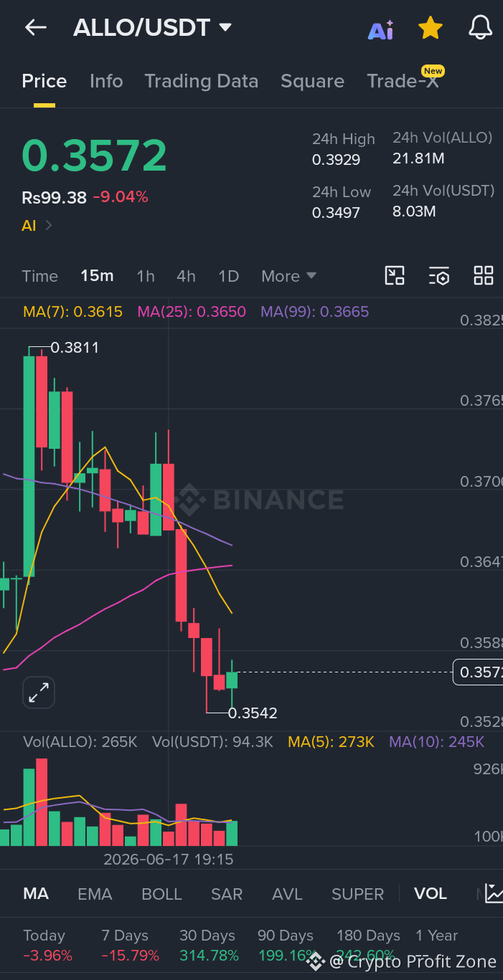The width and height of the screenshot is (503, 980).
Task: Tap the 1 Year performance column
Action: (436, 946)
